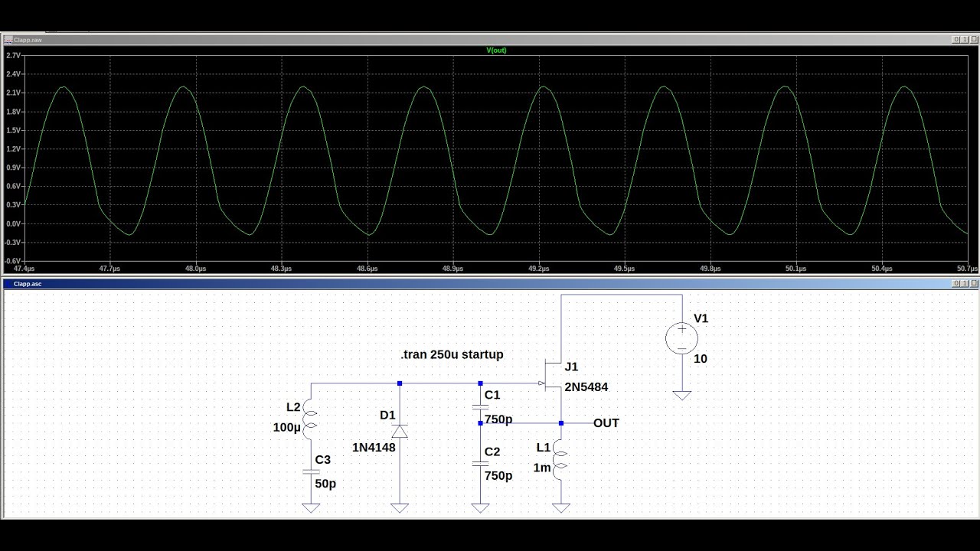Close the Clapp.raw waveform window
The height and width of the screenshot is (551, 980).
(x=974, y=40)
